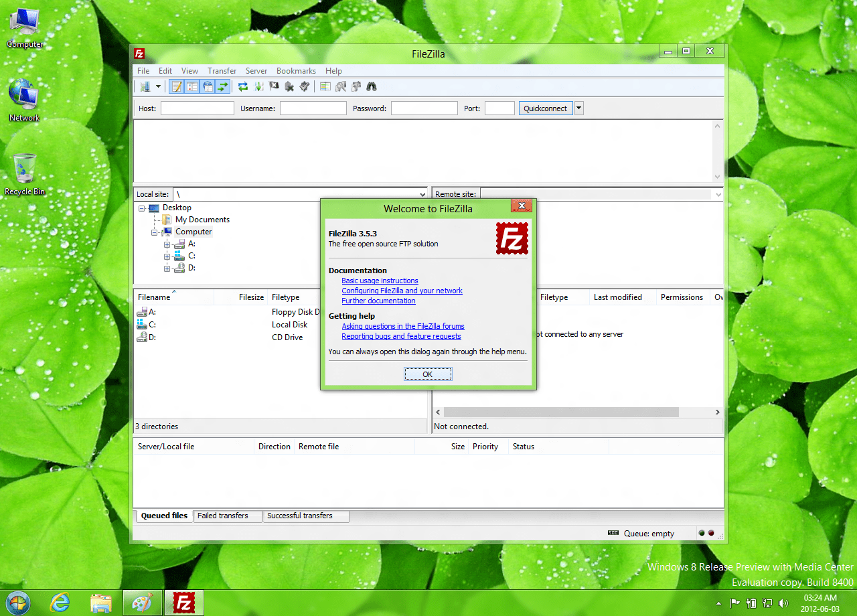Toggle the transfer queue display
The image size is (857, 616).
223,86
